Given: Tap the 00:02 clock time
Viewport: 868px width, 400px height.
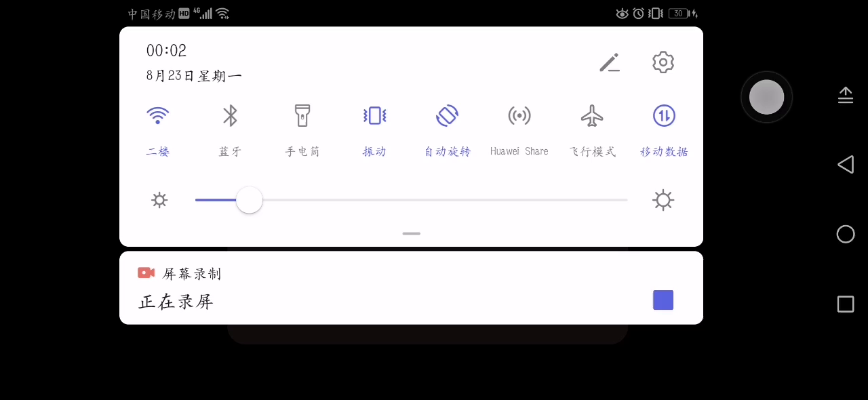Looking at the screenshot, I should (166, 51).
